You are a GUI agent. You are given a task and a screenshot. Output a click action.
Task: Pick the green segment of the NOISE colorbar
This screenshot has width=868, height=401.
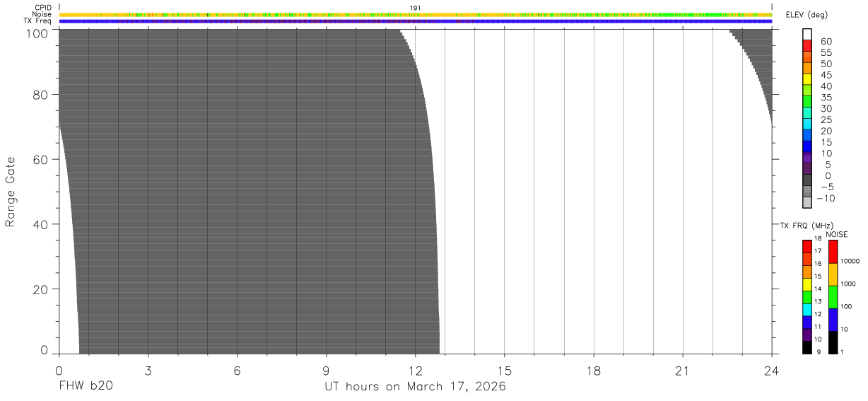pos(833,297)
